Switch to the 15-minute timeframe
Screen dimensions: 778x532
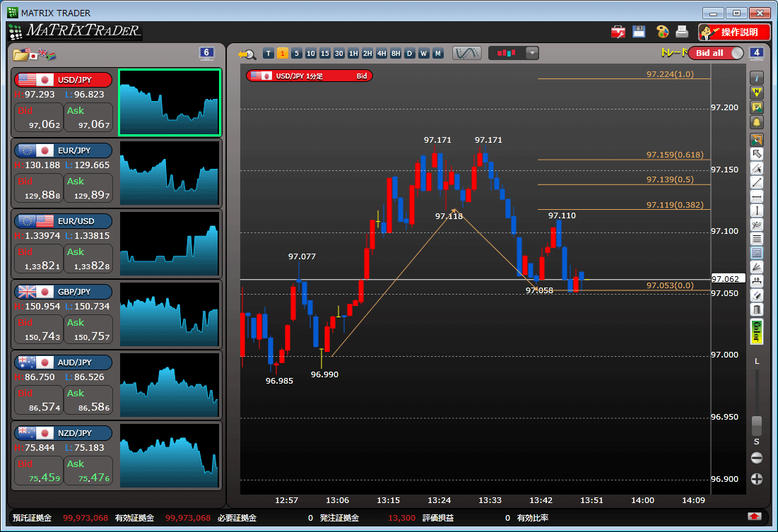click(325, 54)
